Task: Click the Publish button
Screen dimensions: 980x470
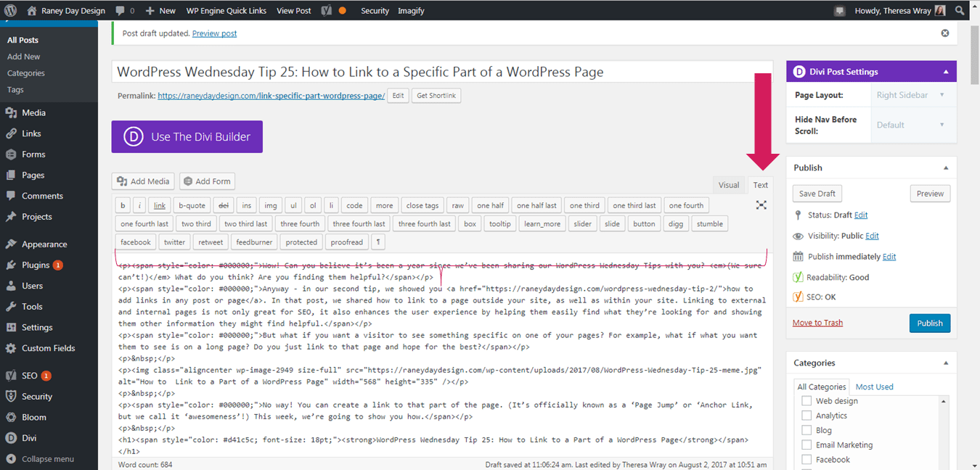Action: (929, 323)
